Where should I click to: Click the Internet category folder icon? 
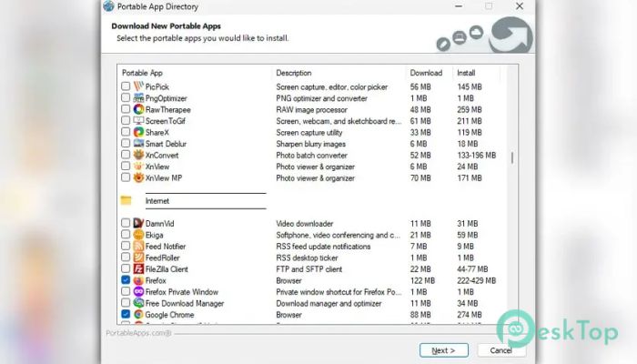[126, 200]
